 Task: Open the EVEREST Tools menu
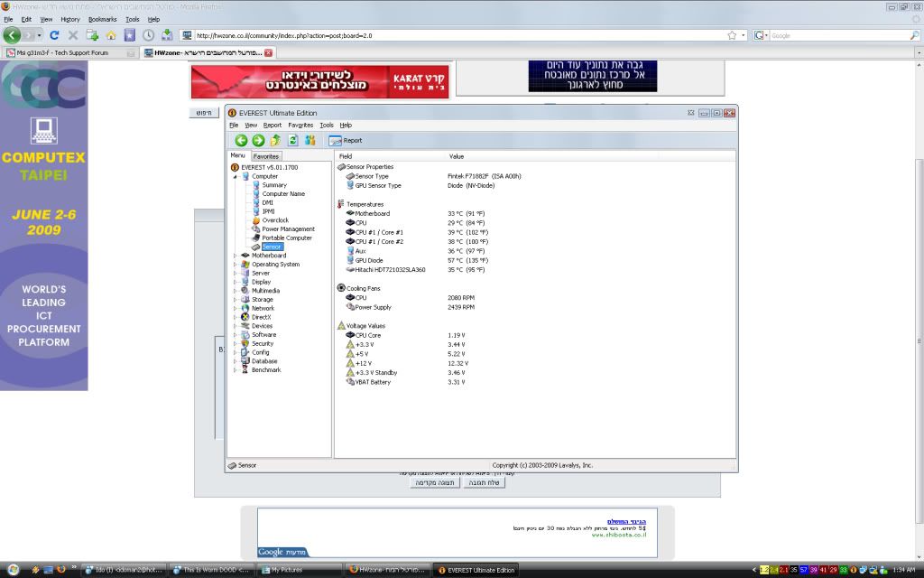(327, 125)
